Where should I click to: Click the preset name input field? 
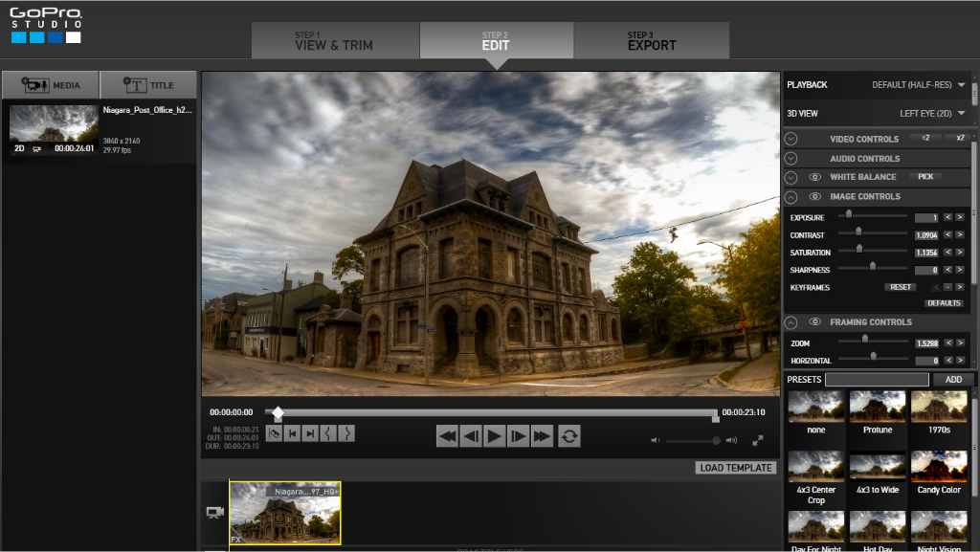877,380
